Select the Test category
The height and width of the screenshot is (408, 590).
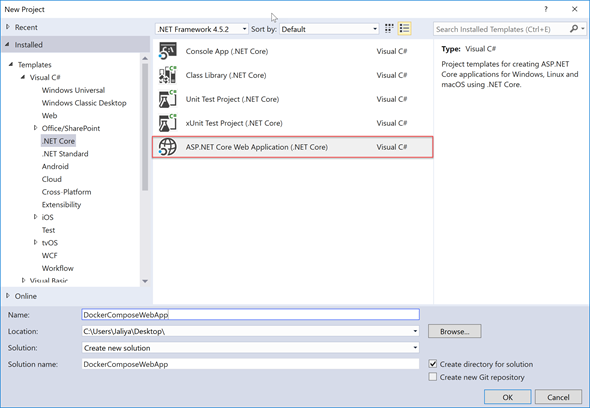point(48,230)
